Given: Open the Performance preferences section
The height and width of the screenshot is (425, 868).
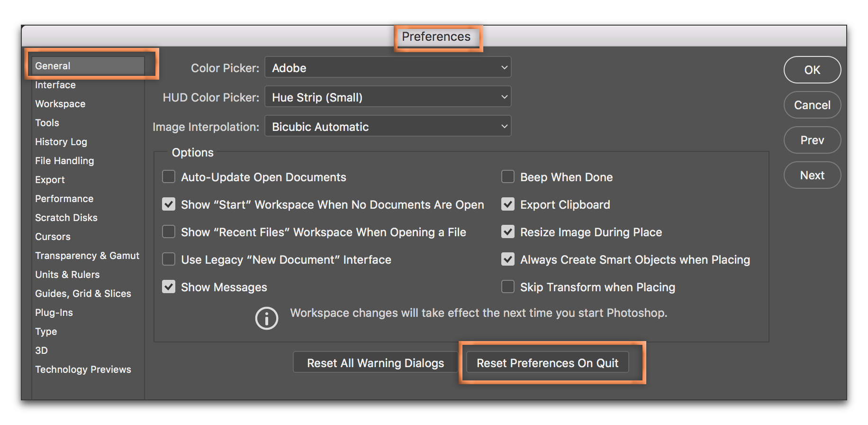Looking at the screenshot, I should coord(64,199).
